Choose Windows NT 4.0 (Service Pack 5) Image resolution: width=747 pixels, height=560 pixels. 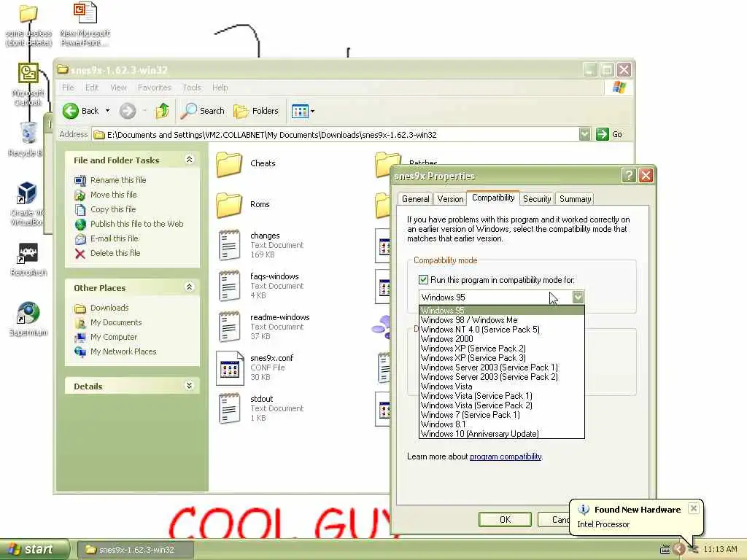(x=502, y=330)
